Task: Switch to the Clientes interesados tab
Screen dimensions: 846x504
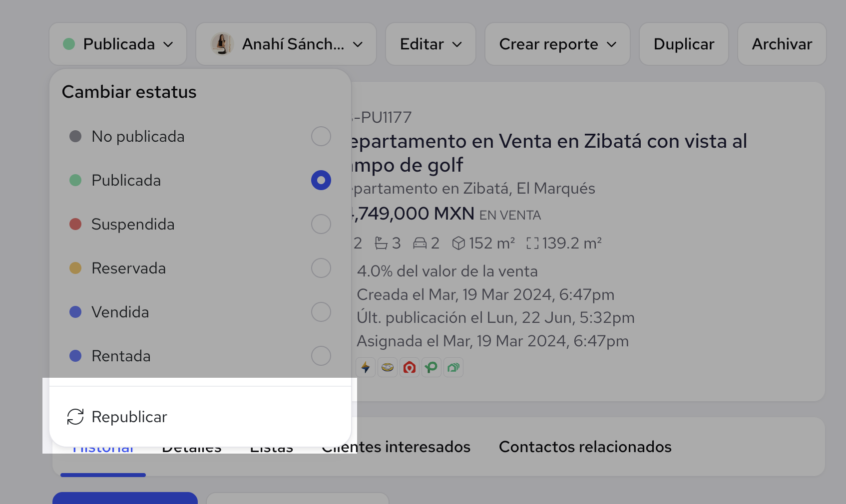Action: pos(396,447)
